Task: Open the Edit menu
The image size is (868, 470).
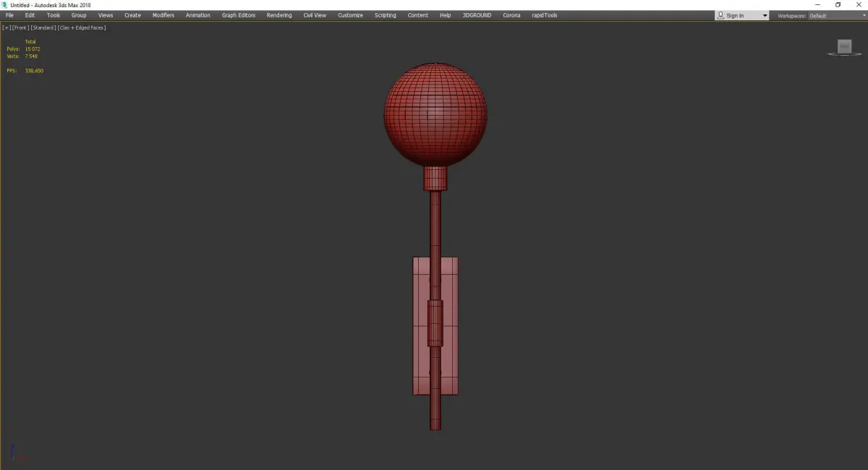Action: tap(30, 15)
